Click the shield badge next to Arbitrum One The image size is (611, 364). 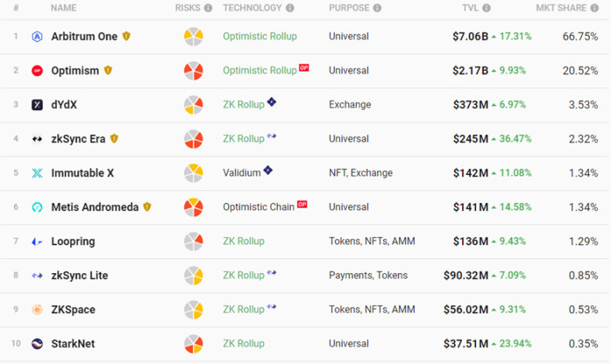[x=126, y=36]
